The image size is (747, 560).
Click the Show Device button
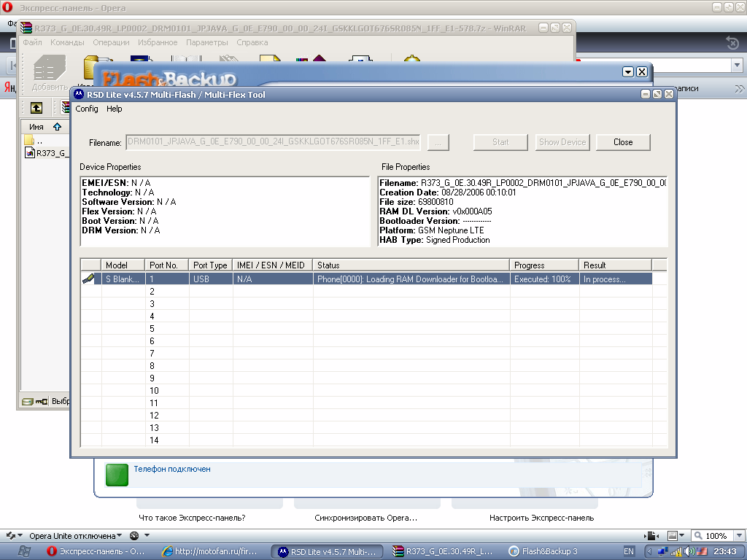tap(562, 142)
